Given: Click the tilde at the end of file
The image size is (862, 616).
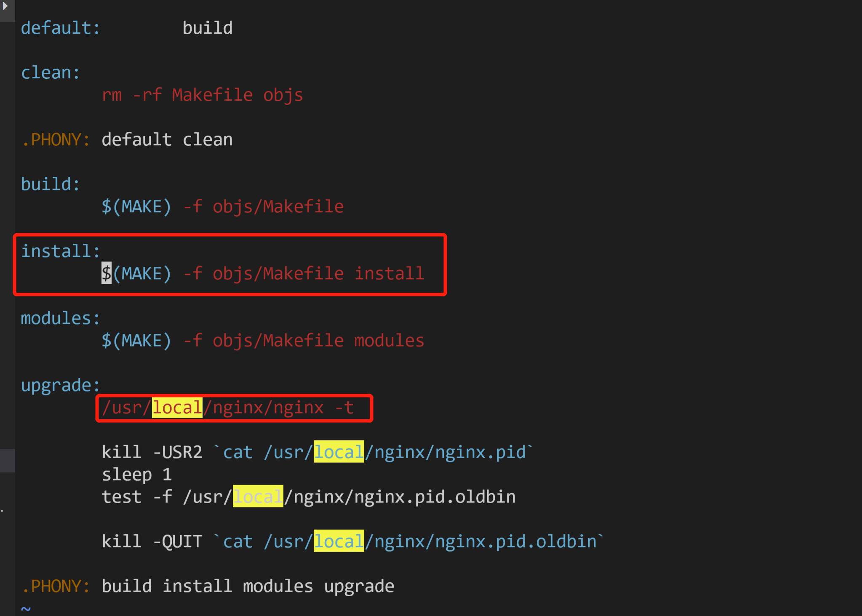Looking at the screenshot, I should pyautogui.click(x=26, y=608).
